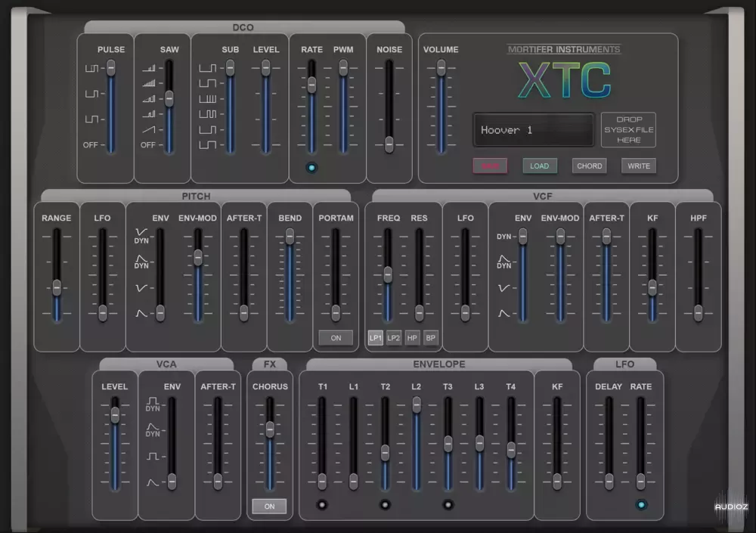Screen dimensions: 756x533
Task: Pick the gate DYN icon in VCA ENV
Action: tap(153, 404)
